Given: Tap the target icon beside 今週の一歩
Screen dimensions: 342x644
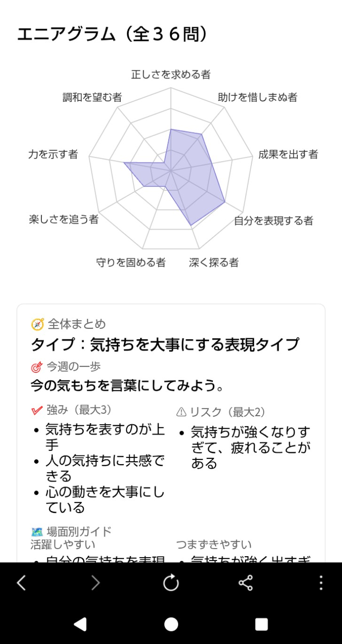Looking at the screenshot, I should coord(37,367).
